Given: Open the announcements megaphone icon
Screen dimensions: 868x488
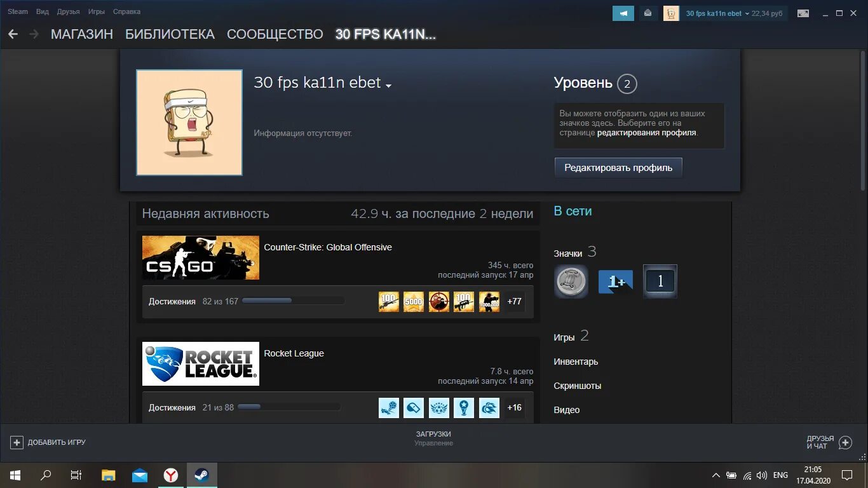Looking at the screenshot, I should pyautogui.click(x=623, y=13).
